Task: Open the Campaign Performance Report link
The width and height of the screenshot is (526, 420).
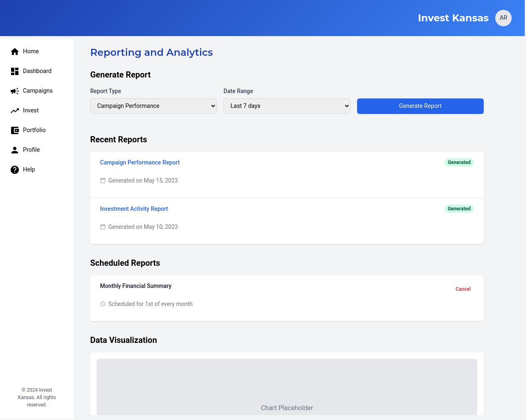Action: coord(140,162)
